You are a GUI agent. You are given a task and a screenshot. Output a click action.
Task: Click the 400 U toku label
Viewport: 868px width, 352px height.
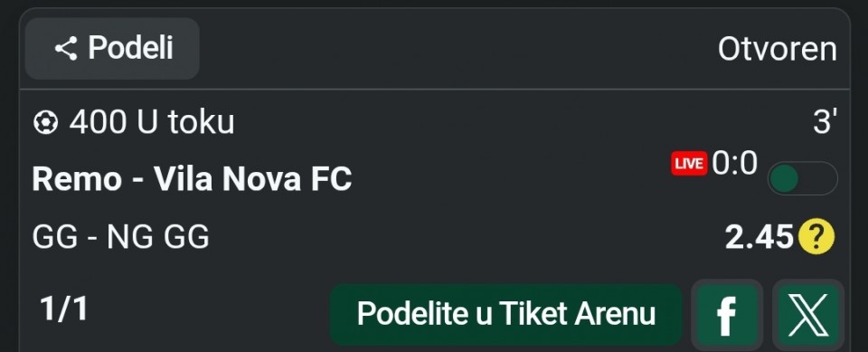(x=152, y=122)
